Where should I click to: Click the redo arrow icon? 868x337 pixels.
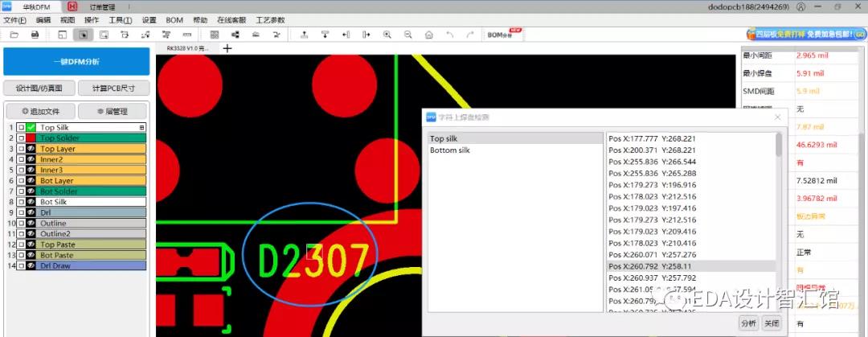click(470, 35)
